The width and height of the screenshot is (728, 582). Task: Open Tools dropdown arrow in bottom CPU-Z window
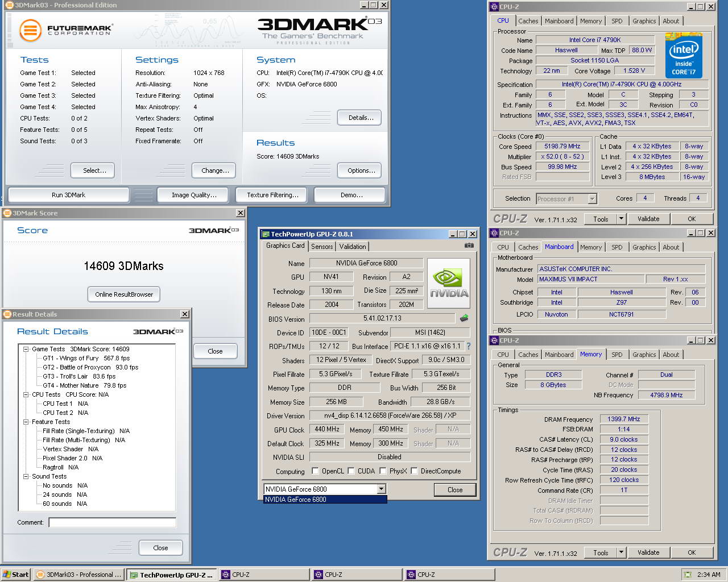(621, 552)
